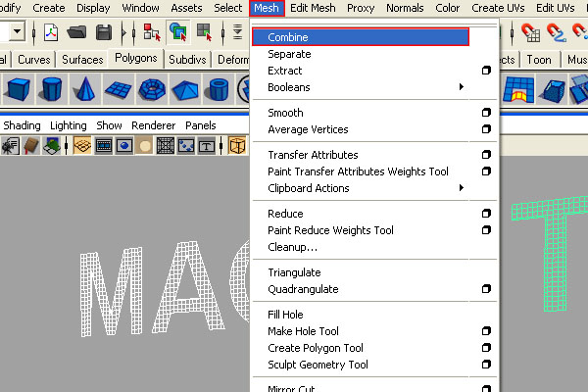Create polygon cone from shelf
The image size is (588, 392).
[x=85, y=89]
